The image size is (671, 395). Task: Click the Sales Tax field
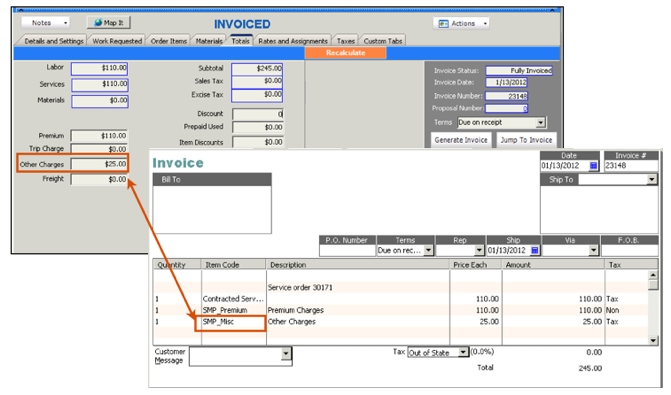[257, 81]
